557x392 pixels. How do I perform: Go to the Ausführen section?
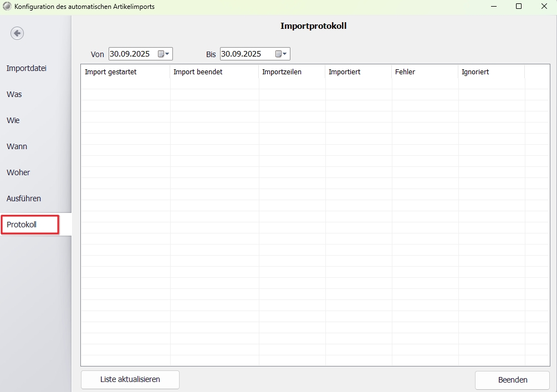click(x=24, y=198)
